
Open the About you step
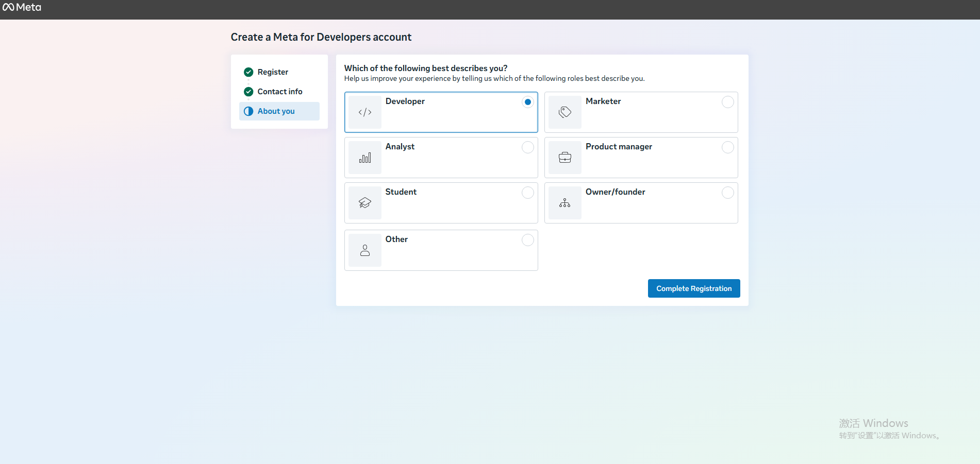279,111
